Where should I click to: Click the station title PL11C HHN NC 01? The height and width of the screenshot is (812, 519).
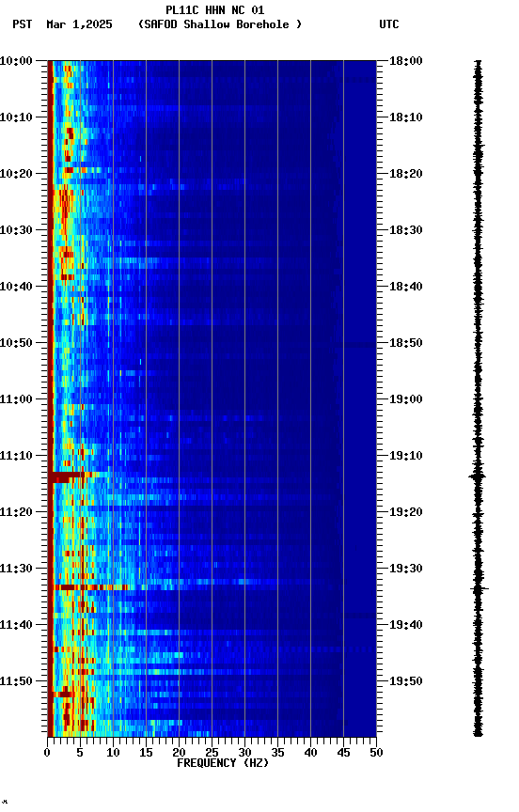pyautogui.click(x=214, y=10)
